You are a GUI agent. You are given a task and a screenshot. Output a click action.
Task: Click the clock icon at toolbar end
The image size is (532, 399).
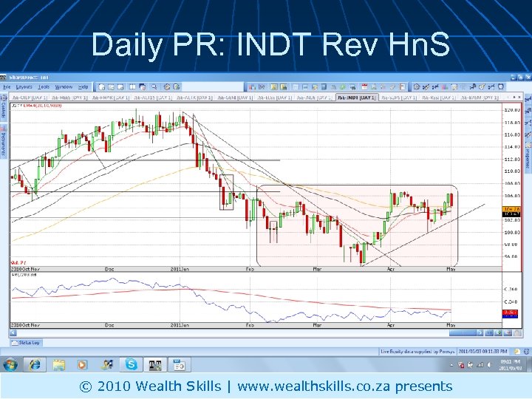[501, 87]
